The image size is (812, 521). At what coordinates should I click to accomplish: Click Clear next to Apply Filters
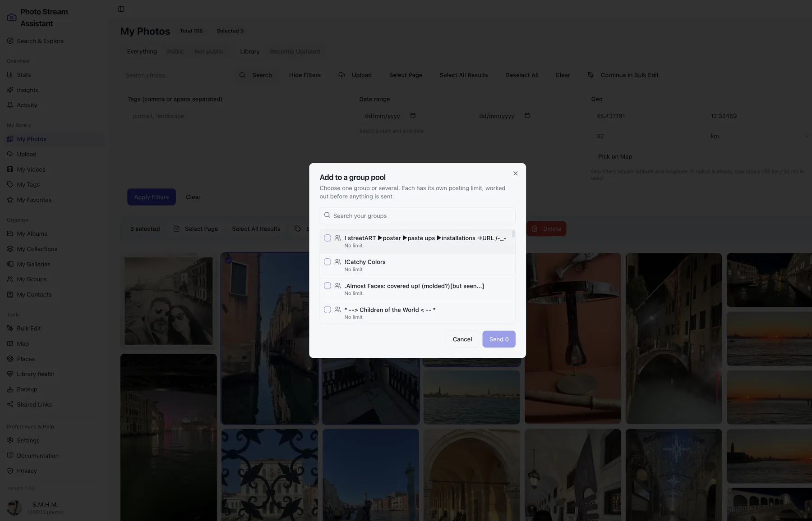pos(193,197)
